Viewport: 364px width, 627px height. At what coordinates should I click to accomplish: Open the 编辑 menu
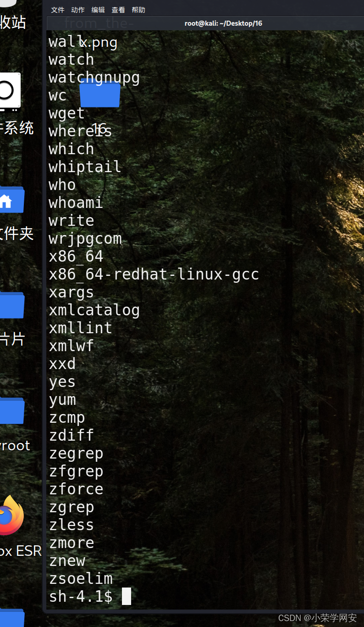pyautogui.click(x=98, y=10)
